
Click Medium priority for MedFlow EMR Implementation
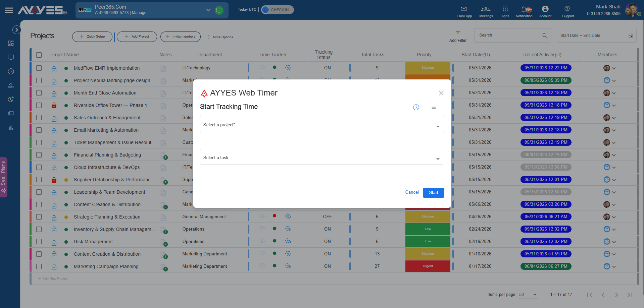(x=428, y=68)
